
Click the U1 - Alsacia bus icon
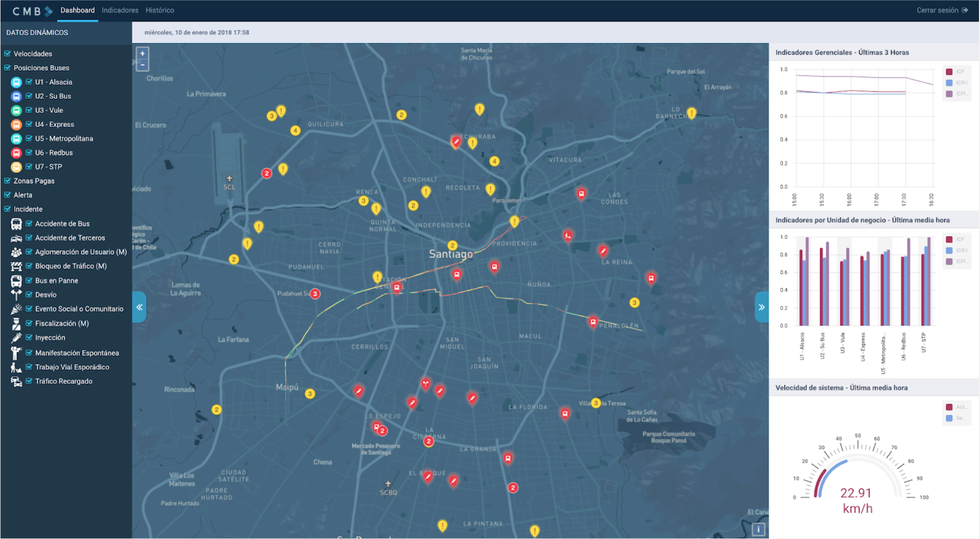pyautogui.click(x=16, y=82)
